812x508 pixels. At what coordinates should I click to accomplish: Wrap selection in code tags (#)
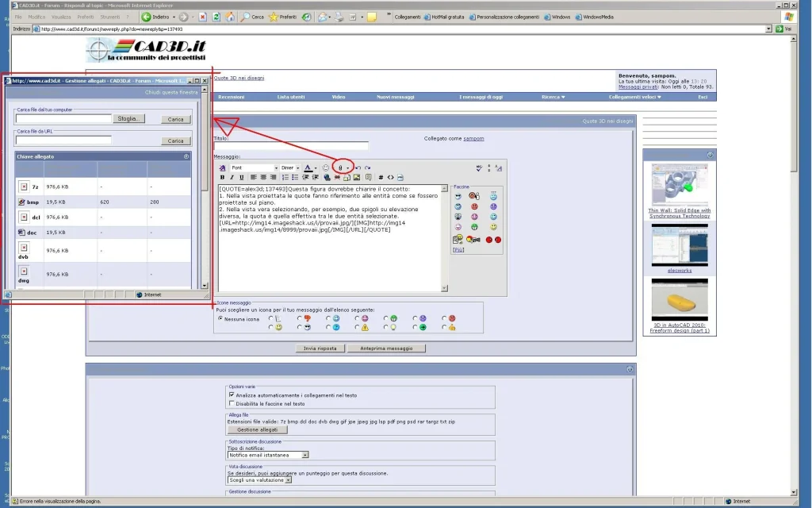381,177
